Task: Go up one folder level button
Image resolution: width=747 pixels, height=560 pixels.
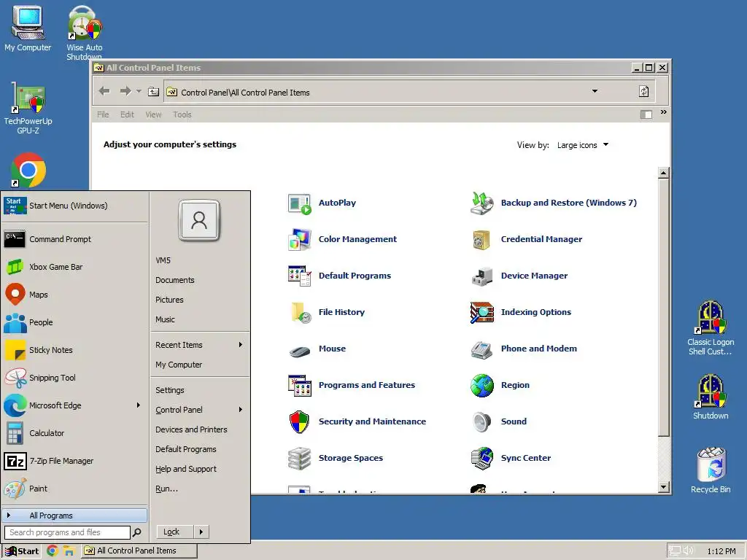Action: [x=153, y=91]
